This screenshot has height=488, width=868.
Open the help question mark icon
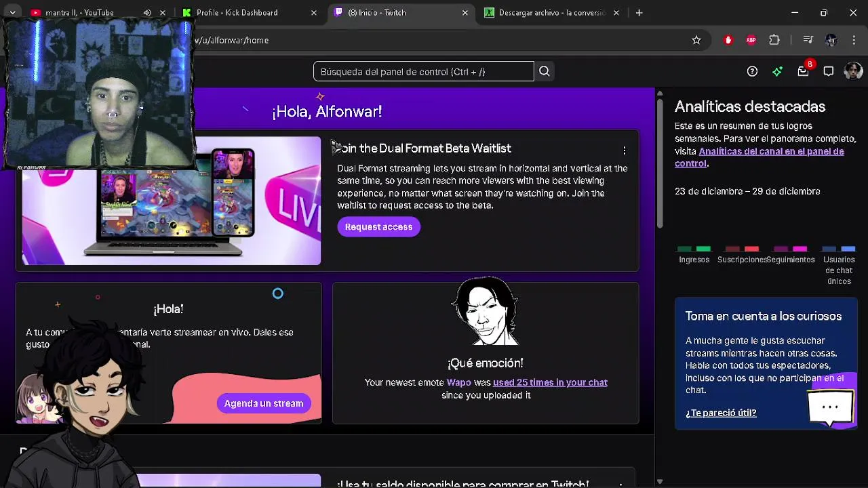tap(752, 71)
